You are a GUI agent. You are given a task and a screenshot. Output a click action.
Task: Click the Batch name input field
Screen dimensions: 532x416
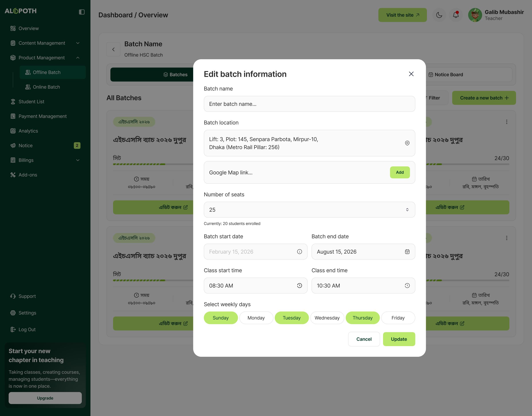click(309, 104)
